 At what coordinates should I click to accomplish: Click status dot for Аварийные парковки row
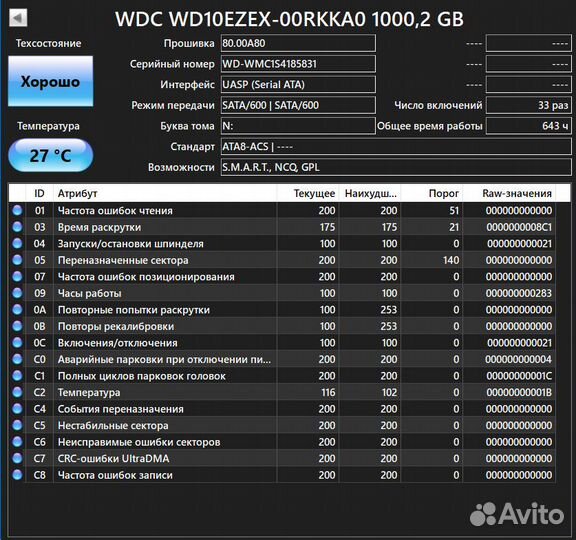pyautogui.click(x=17, y=359)
